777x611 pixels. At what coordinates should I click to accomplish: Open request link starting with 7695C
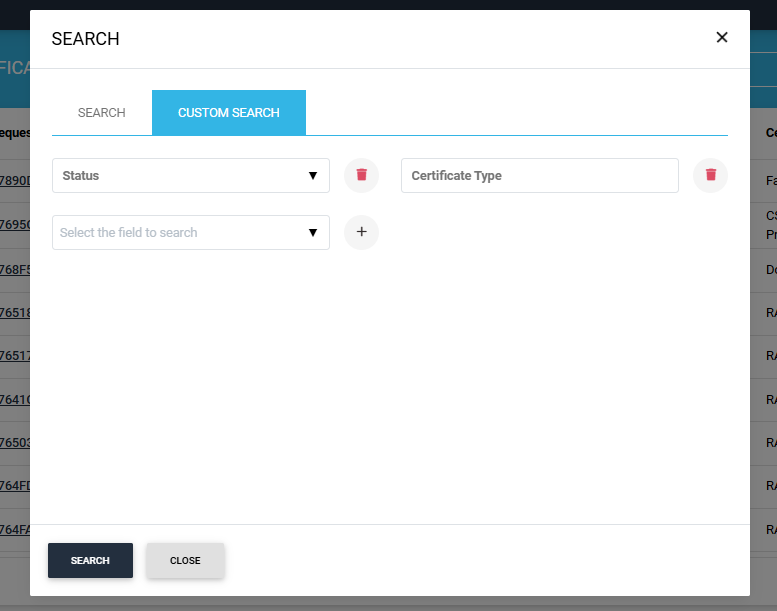[15, 224]
